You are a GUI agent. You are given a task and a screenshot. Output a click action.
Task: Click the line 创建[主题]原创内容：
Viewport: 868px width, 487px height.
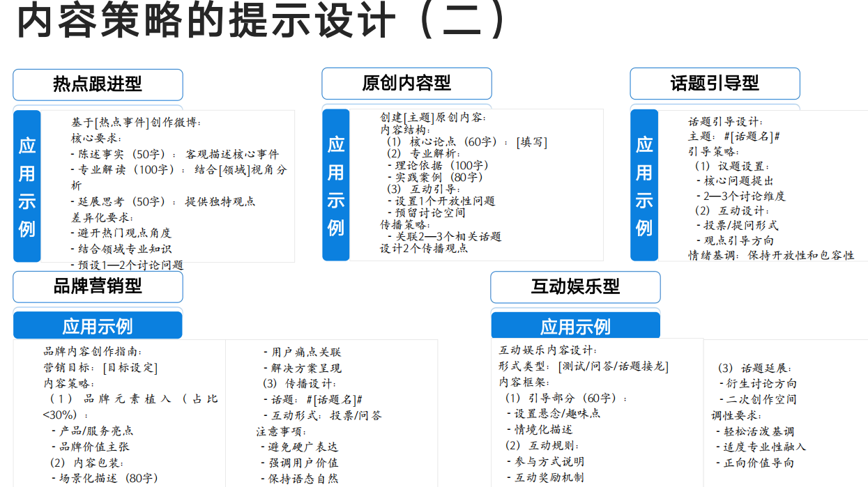point(433,118)
